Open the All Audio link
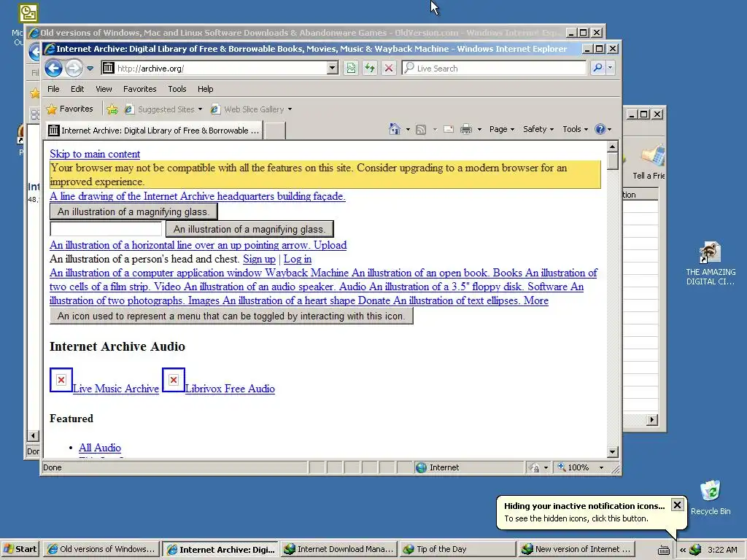The height and width of the screenshot is (560, 747). (x=99, y=448)
